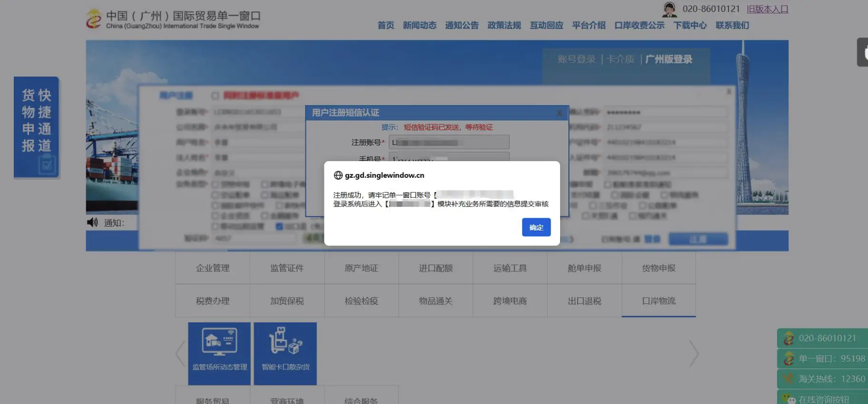The width and height of the screenshot is (868, 404).
Task: Select the 税费办理 category tab
Action: (213, 301)
